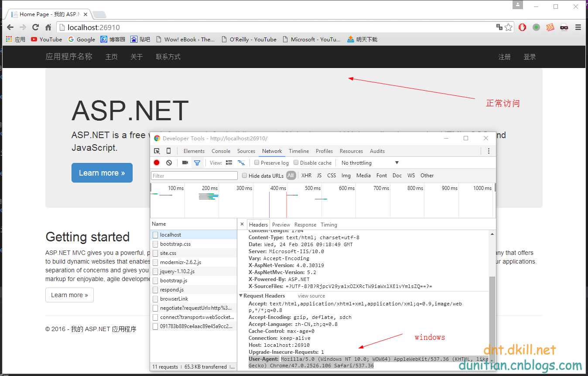Open the Timing details tab
Image resolution: width=588 pixels, height=376 pixels.
pyautogui.click(x=329, y=225)
